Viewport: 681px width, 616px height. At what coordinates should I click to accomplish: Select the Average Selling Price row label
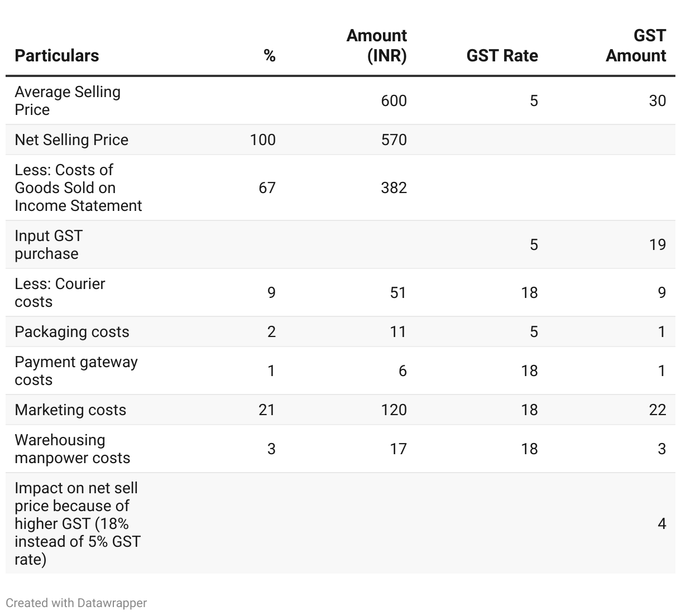pyautogui.click(x=67, y=100)
